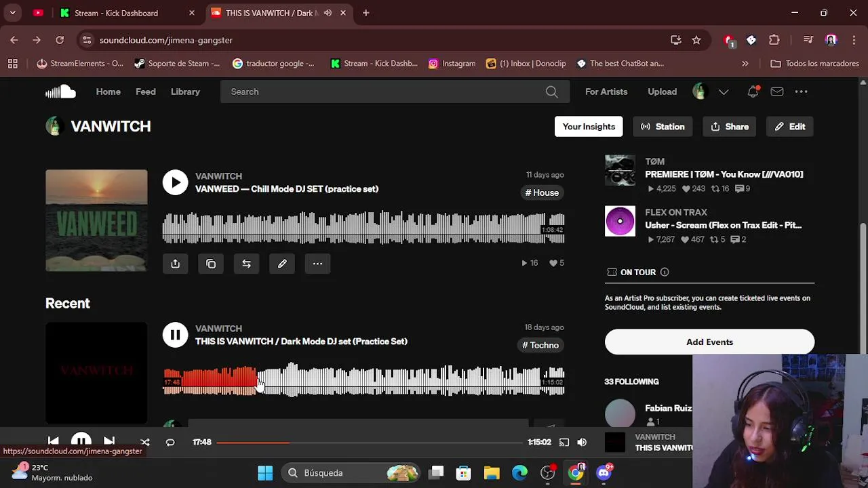Open PREMIERE TØM You Know track
This screenshot has height=488, width=868.
click(x=724, y=174)
